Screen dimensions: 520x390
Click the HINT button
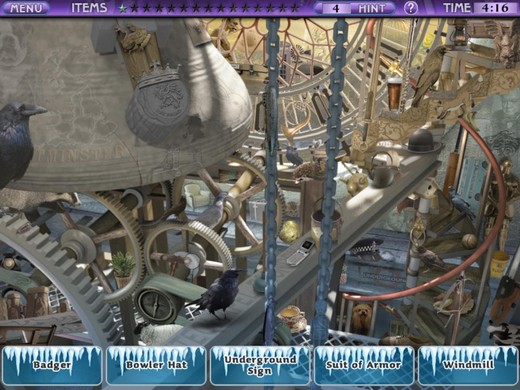[x=372, y=8]
